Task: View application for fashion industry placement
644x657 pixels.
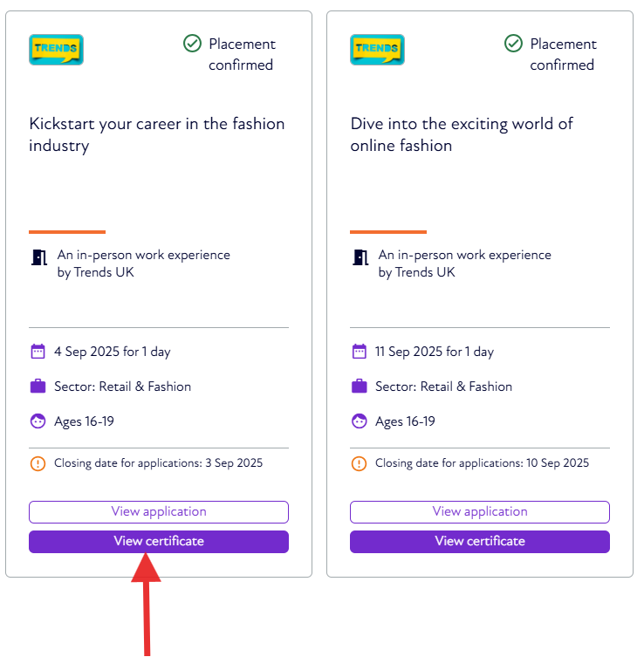Action: click(159, 512)
